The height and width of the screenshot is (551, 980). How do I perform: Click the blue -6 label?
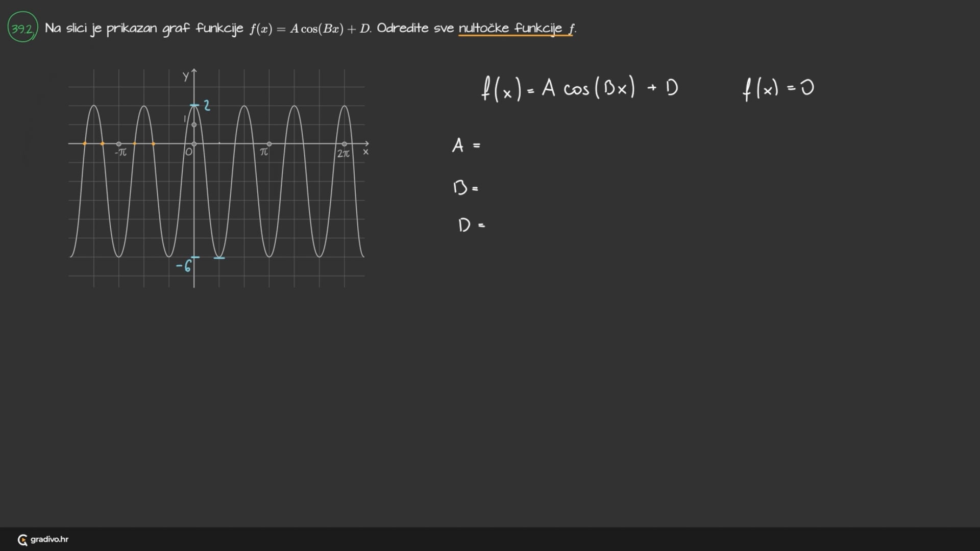pyautogui.click(x=184, y=266)
